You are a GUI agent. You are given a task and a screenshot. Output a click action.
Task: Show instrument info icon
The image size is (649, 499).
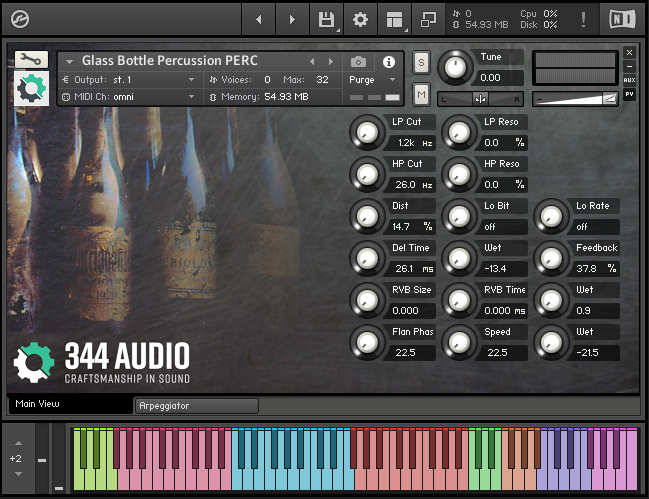pyautogui.click(x=388, y=62)
